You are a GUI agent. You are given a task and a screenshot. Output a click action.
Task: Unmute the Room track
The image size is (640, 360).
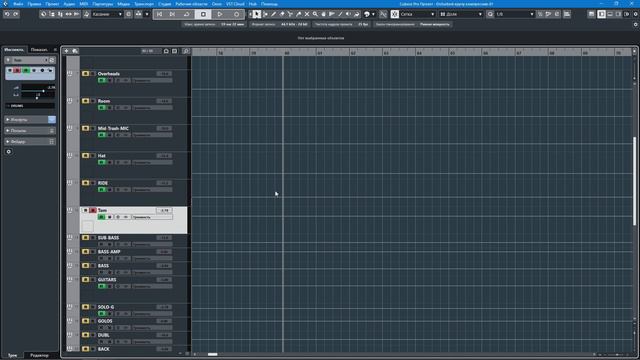[x=85, y=101]
